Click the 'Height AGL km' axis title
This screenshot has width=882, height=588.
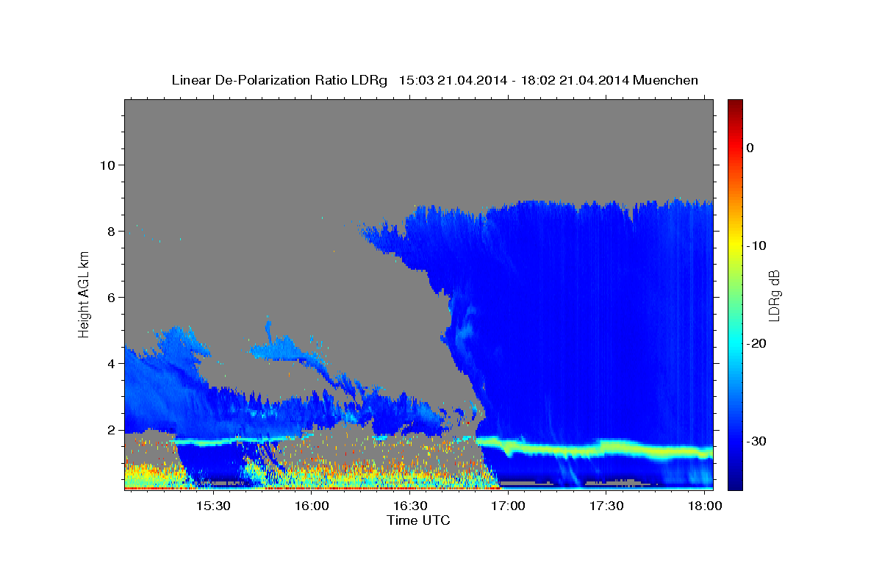click(x=85, y=294)
